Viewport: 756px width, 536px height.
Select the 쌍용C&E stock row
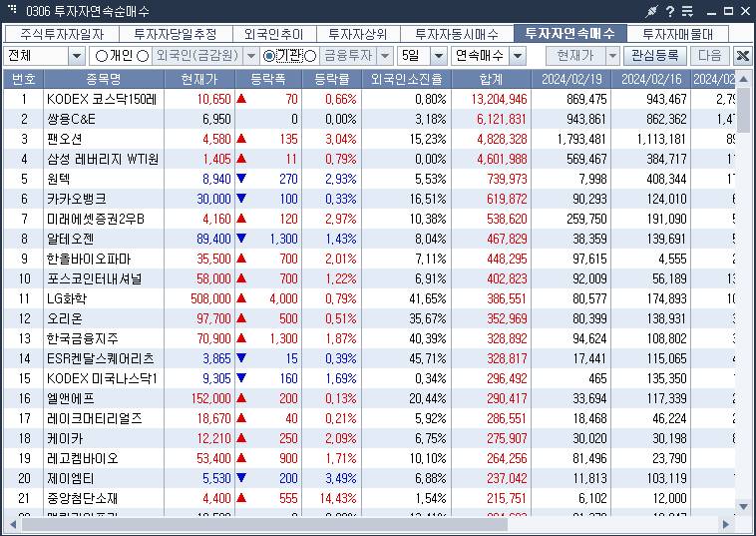[369, 119]
